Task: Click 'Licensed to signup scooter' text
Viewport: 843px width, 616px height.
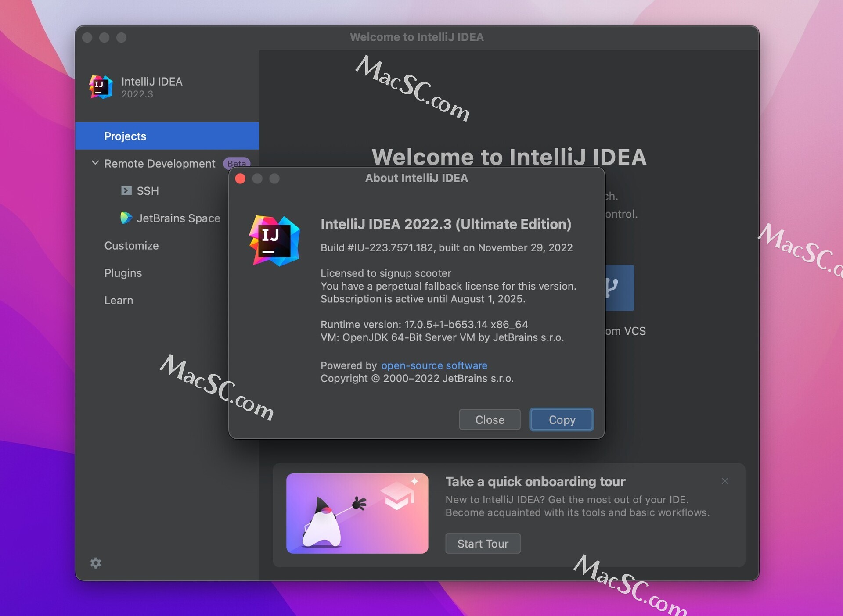Action: 385,273
